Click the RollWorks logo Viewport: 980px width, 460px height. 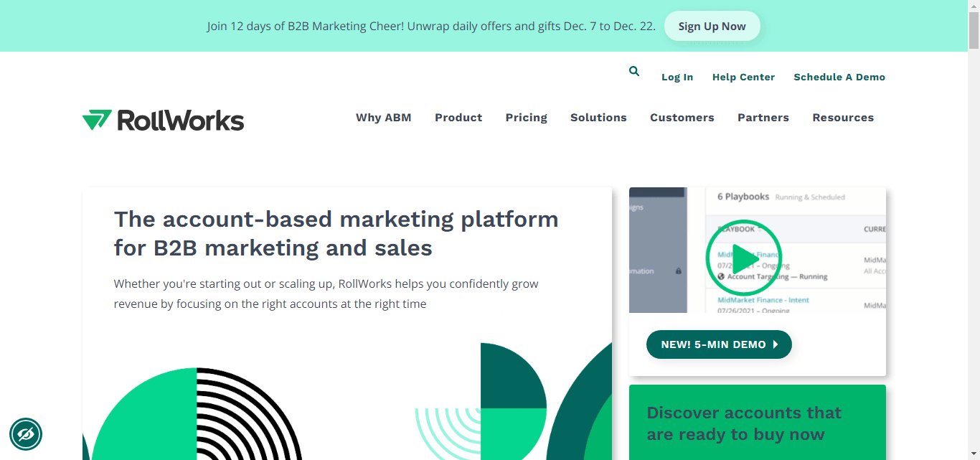[x=163, y=120]
